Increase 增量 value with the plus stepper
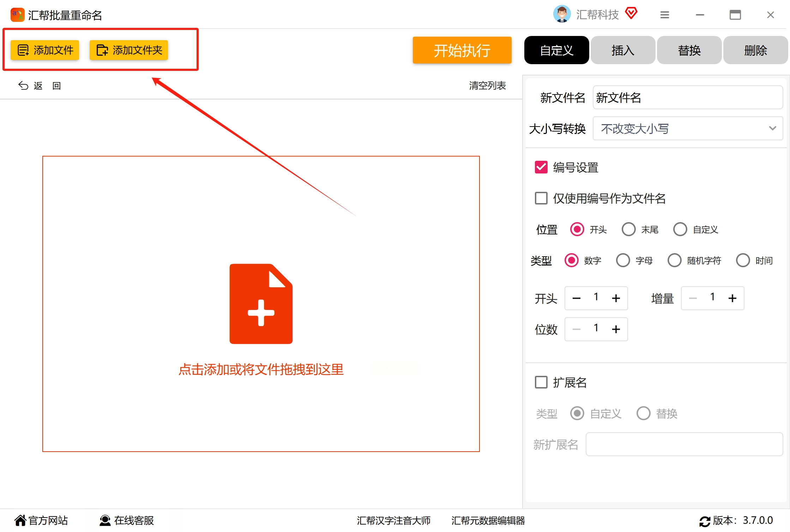Image resolution: width=790 pixels, height=532 pixels. click(732, 298)
